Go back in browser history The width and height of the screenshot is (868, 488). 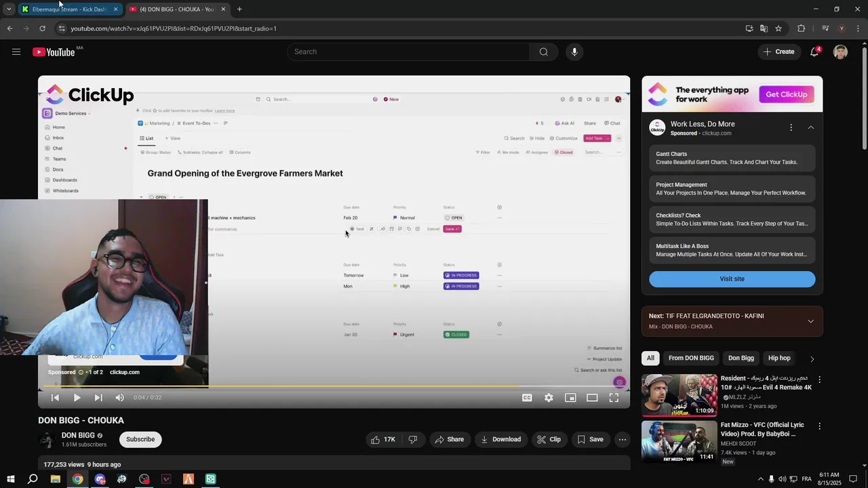pos(9,28)
